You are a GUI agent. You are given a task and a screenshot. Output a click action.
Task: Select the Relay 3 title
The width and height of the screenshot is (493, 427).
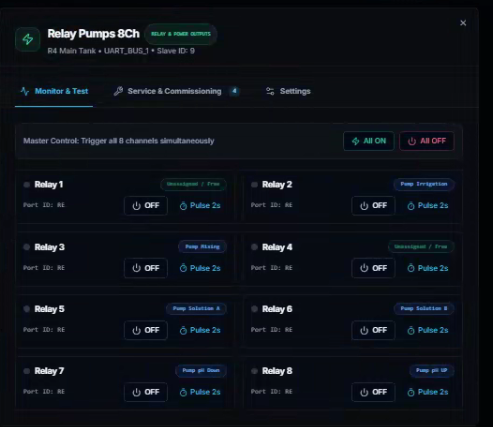[x=50, y=247]
